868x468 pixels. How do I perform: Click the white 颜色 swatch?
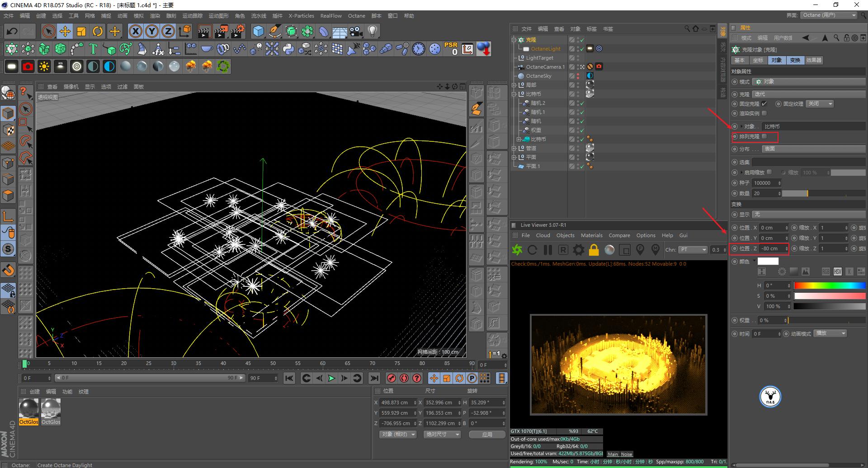[768, 261]
